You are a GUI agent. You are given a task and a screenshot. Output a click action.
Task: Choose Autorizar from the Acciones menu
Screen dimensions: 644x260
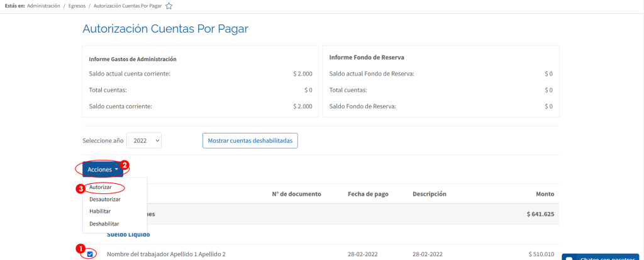(x=100, y=187)
